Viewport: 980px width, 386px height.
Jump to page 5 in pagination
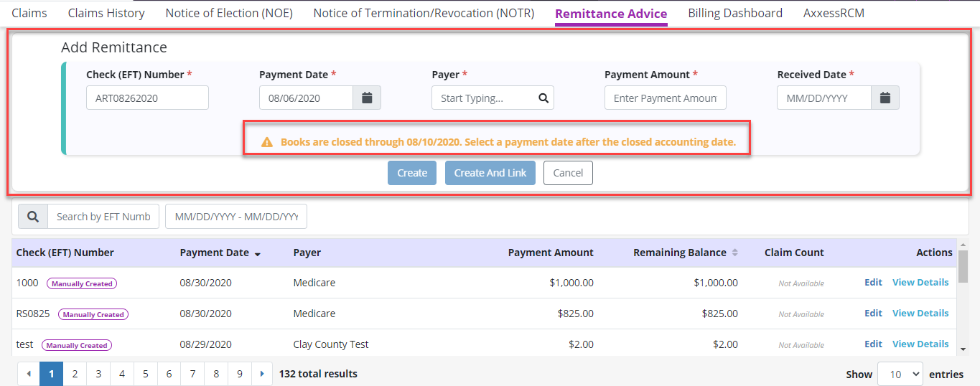click(145, 374)
